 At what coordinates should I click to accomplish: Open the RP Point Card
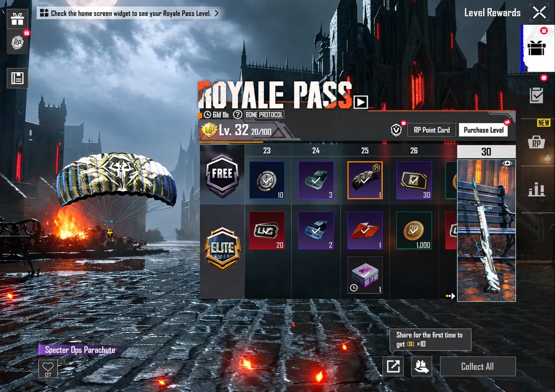(x=432, y=130)
